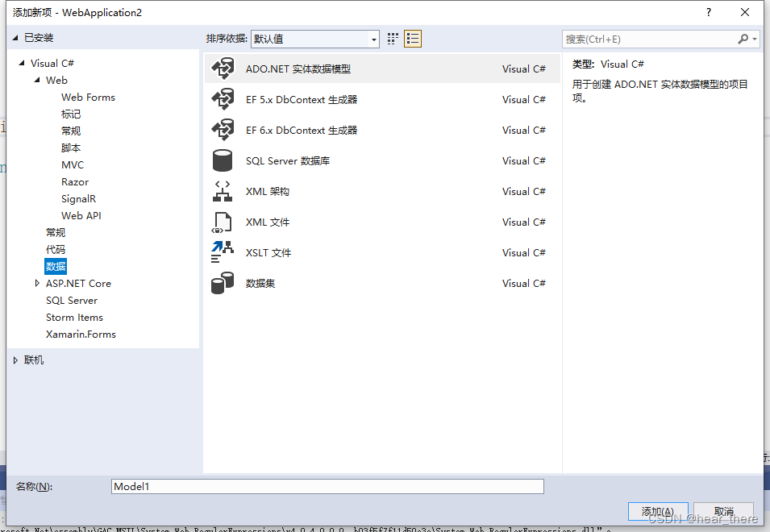The height and width of the screenshot is (532, 770).
Task: Expand the ASP.NET Core tree node
Action: click(37, 283)
